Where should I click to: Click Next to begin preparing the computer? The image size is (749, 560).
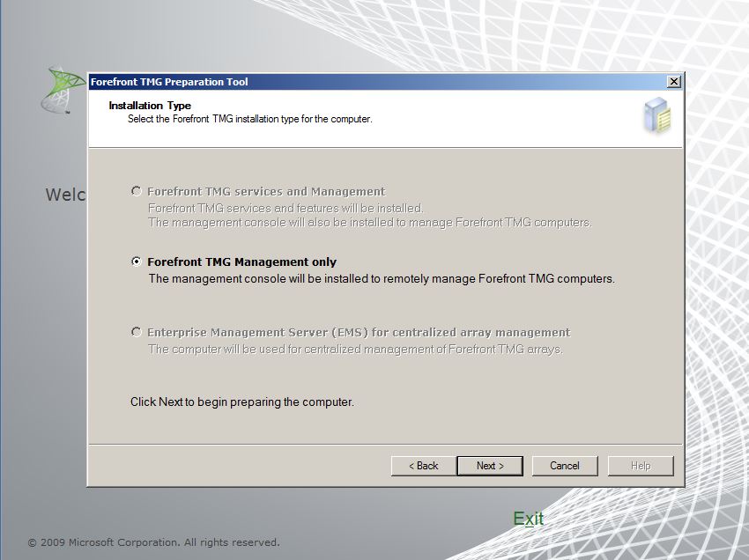[490, 466]
